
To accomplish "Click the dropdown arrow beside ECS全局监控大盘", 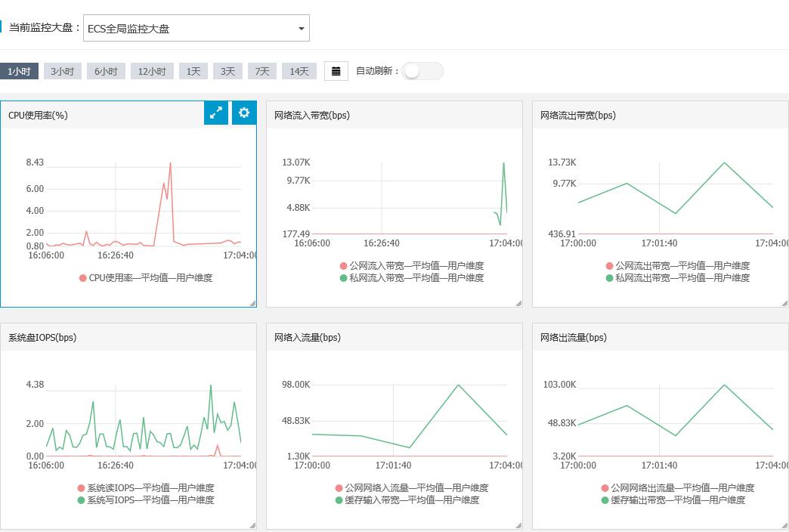I will (x=302, y=29).
